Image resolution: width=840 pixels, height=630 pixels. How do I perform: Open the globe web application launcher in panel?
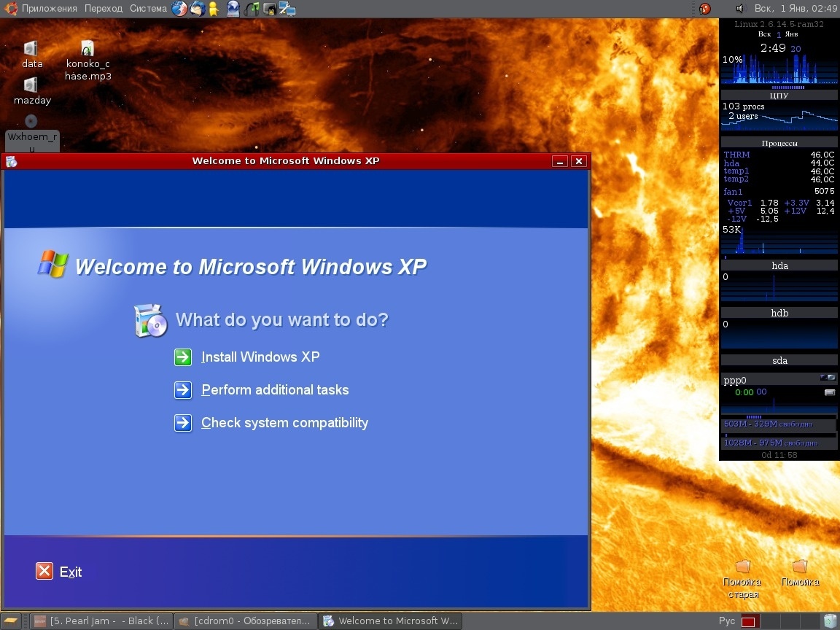click(x=233, y=9)
